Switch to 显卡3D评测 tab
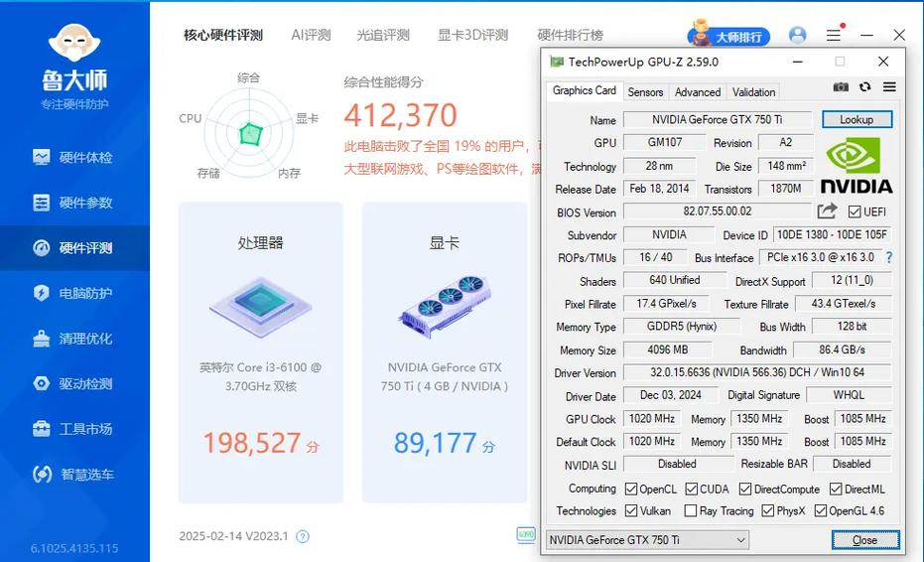 coord(472,36)
